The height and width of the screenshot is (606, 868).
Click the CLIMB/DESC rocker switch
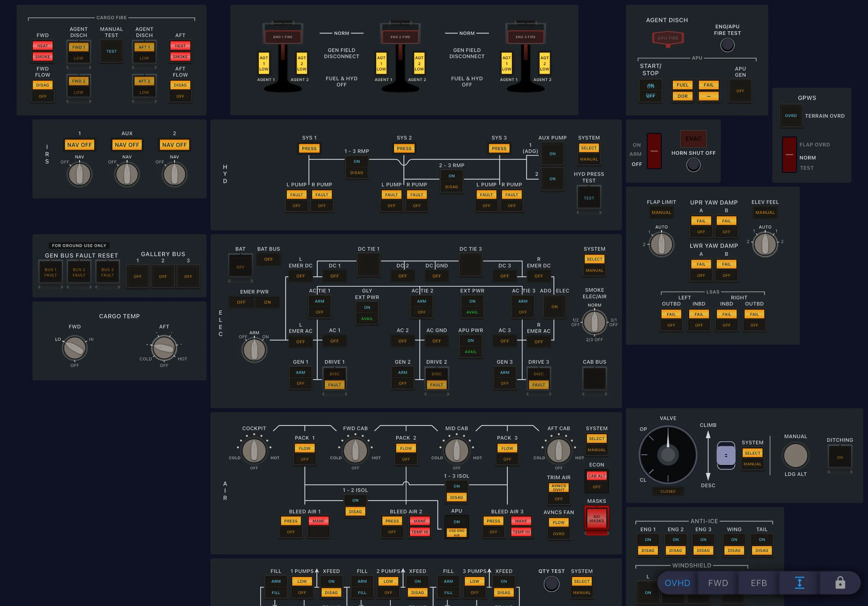pyautogui.click(x=726, y=455)
